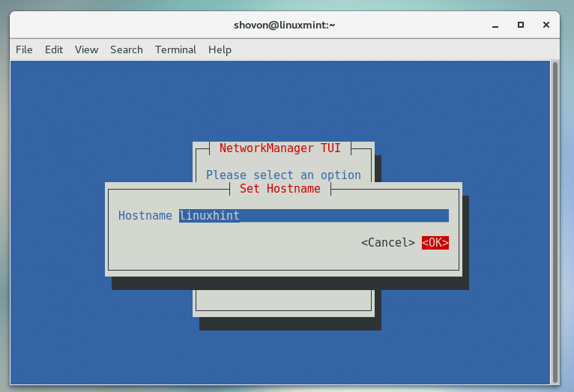The image size is (574, 392).
Task: Open the File menu
Action: [24, 49]
